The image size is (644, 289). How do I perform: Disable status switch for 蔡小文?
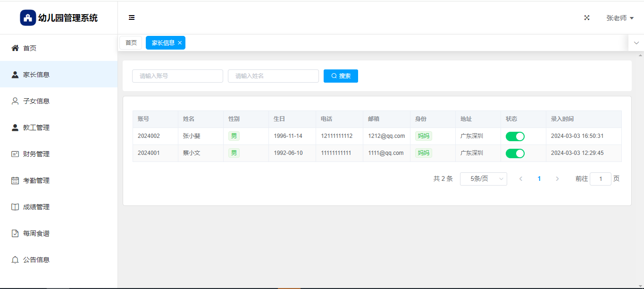[x=515, y=153]
